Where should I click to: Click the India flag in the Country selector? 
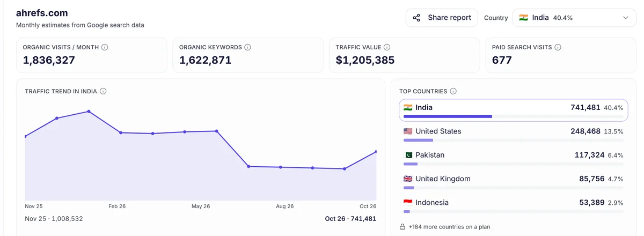pyautogui.click(x=523, y=18)
